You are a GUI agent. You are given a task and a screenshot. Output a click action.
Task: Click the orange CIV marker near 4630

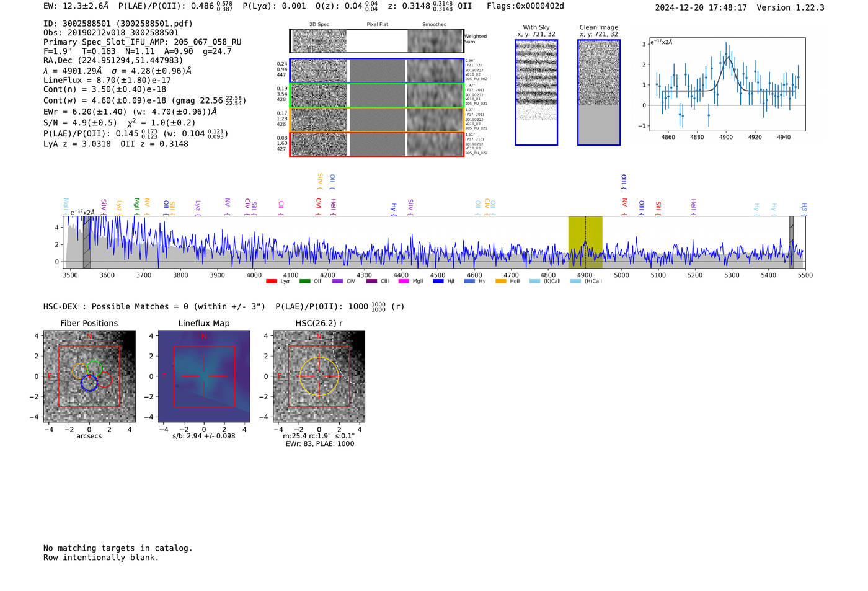pyautogui.click(x=487, y=207)
